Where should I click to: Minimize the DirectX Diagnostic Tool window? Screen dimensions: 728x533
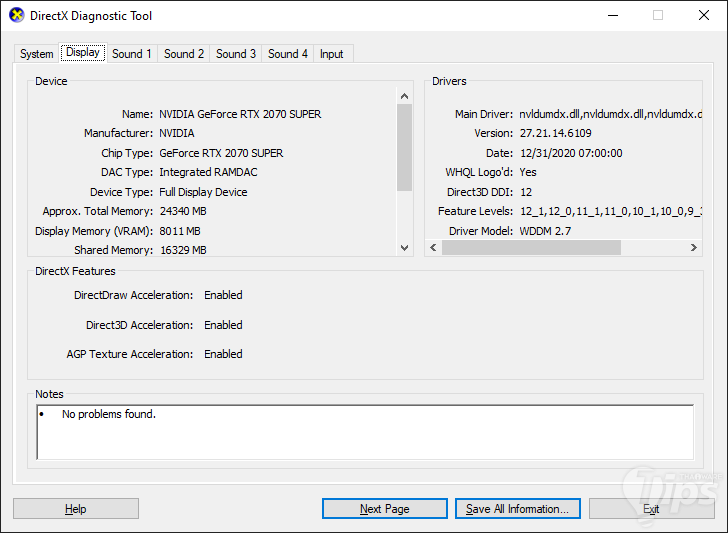coord(613,15)
